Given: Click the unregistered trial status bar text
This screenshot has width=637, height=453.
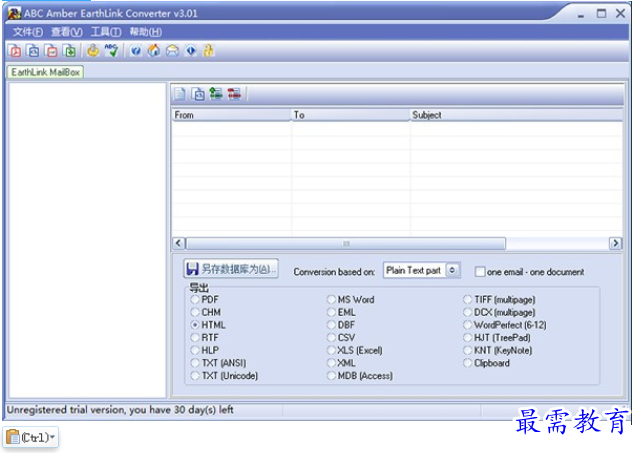Looking at the screenshot, I should [x=120, y=410].
